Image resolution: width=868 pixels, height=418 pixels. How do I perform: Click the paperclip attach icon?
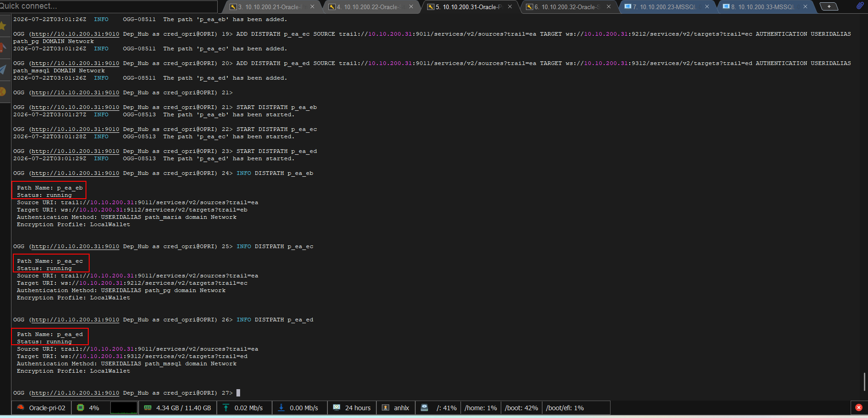(x=860, y=6)
